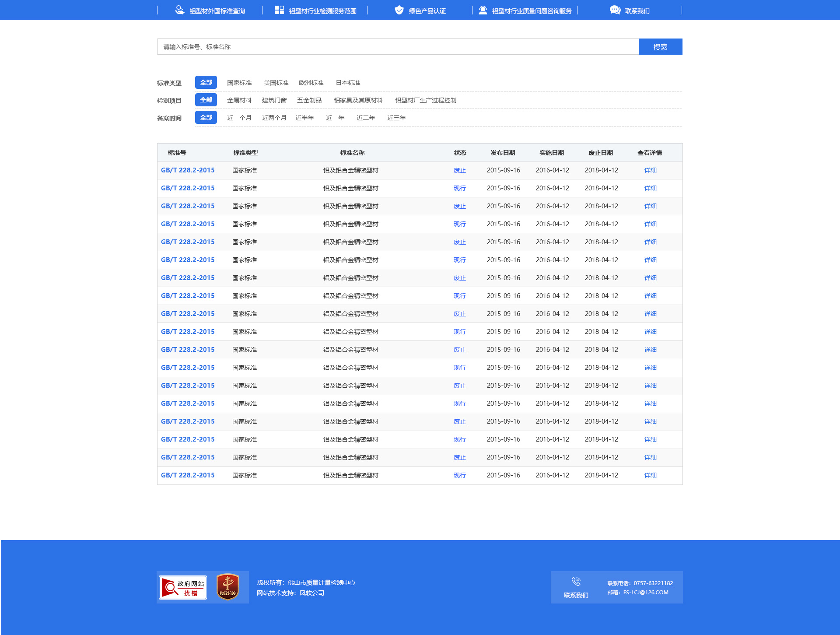Click the chat bubble contact icon
The image size is (840, 635).
(x=615, y=10)
